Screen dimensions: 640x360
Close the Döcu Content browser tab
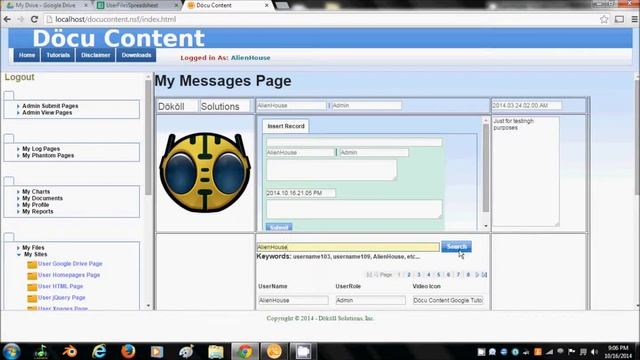[267, 5]
